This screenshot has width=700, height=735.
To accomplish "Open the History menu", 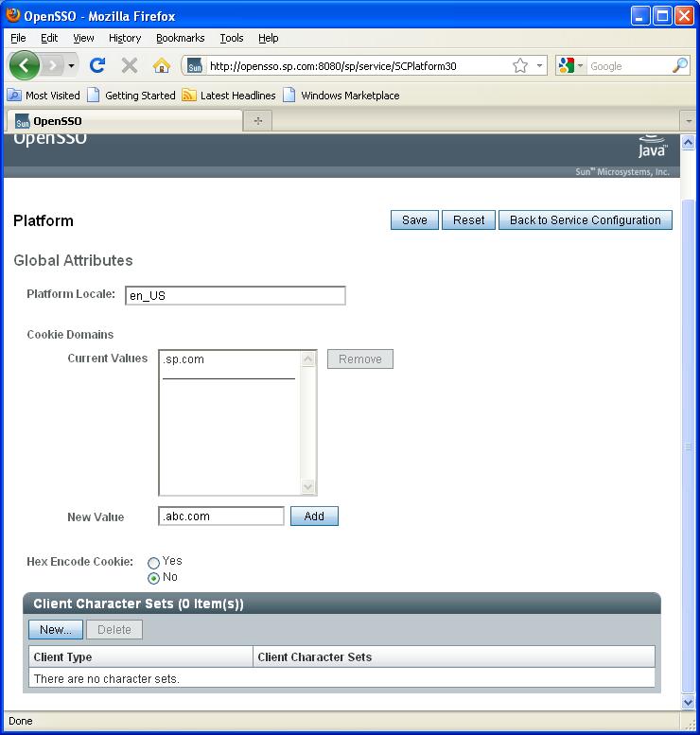I will coord(125,38).
